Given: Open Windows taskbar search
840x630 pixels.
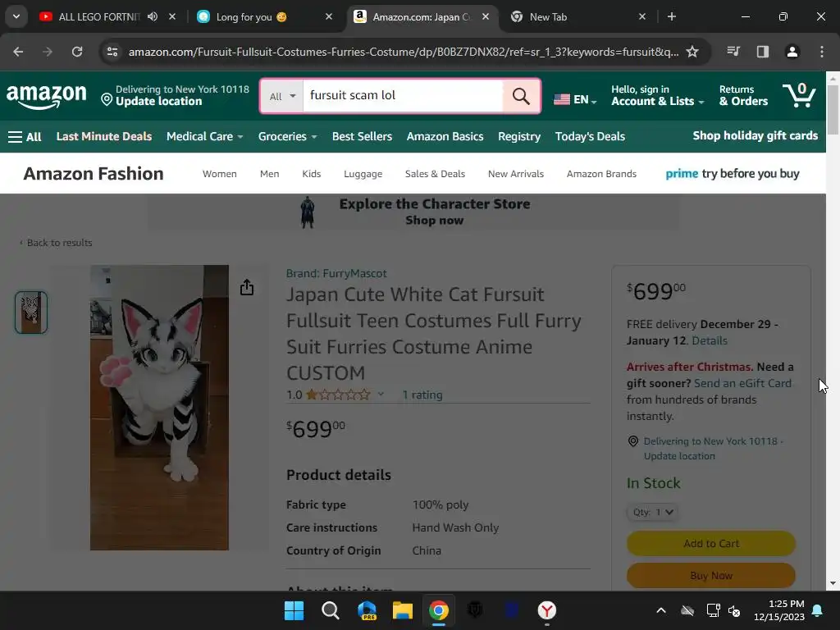Looking at the screenshot, I should tap(330, 610).
